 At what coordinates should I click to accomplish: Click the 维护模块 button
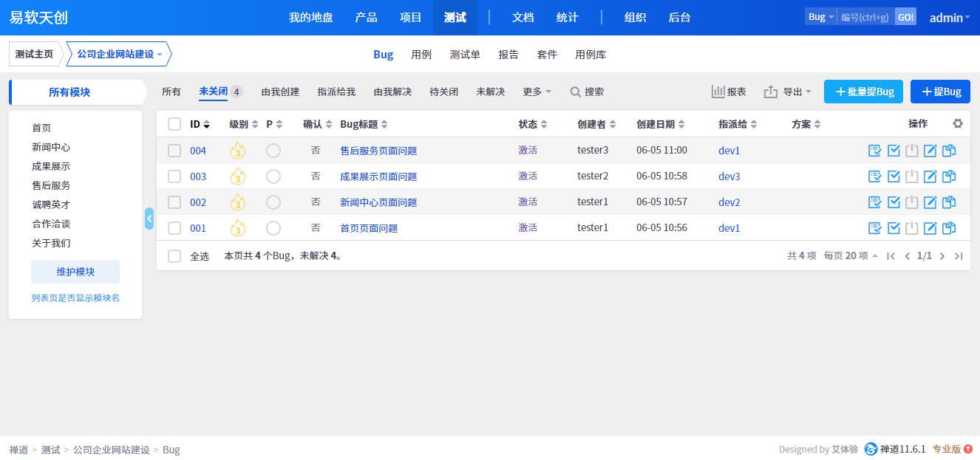pos(75,272)
